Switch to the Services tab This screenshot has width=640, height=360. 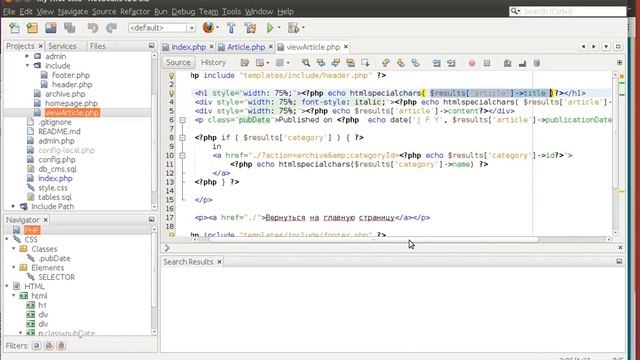pyautogui.click(x=62, y=46)
